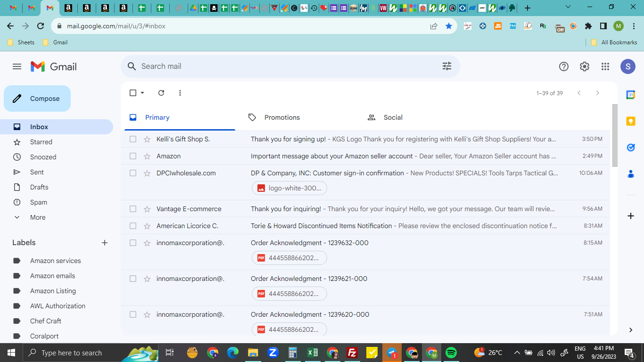Open Excel from the taskbar

coord(312,353)
